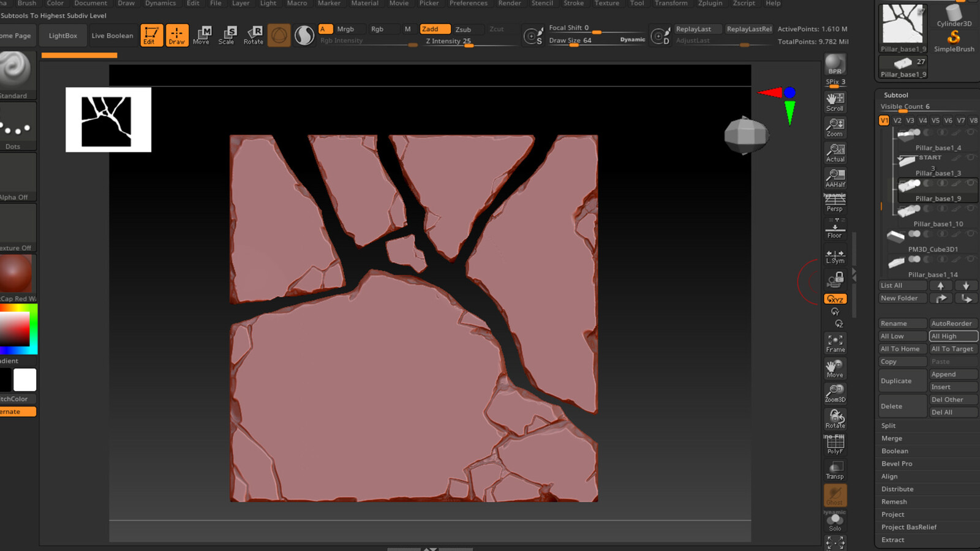Click the BPR render icon

tap(835, 64)
